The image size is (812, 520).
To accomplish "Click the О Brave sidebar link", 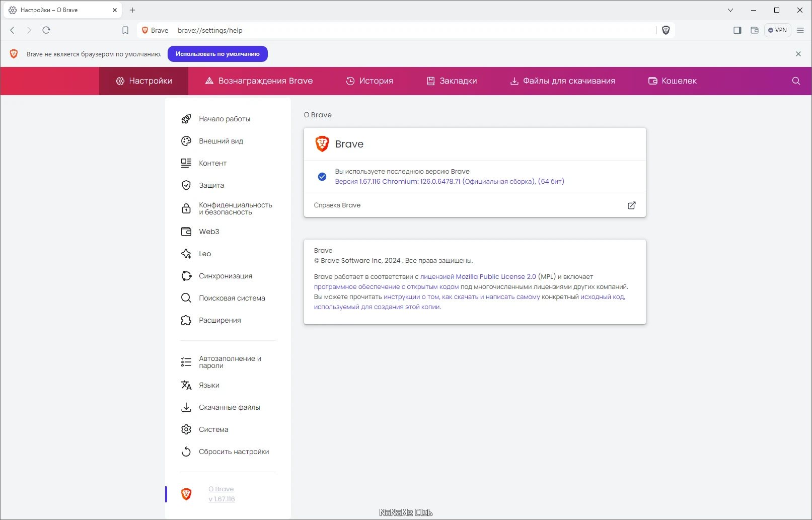I will click(221, 489).
